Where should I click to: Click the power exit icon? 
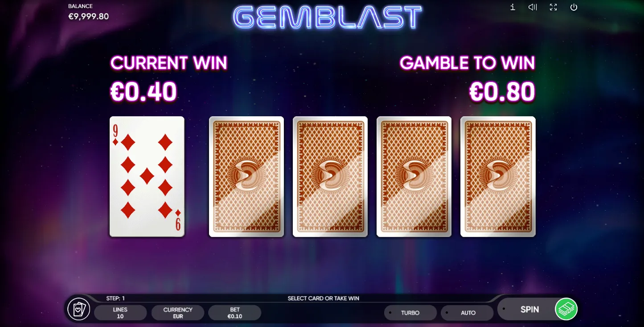(x=574, y=7)
